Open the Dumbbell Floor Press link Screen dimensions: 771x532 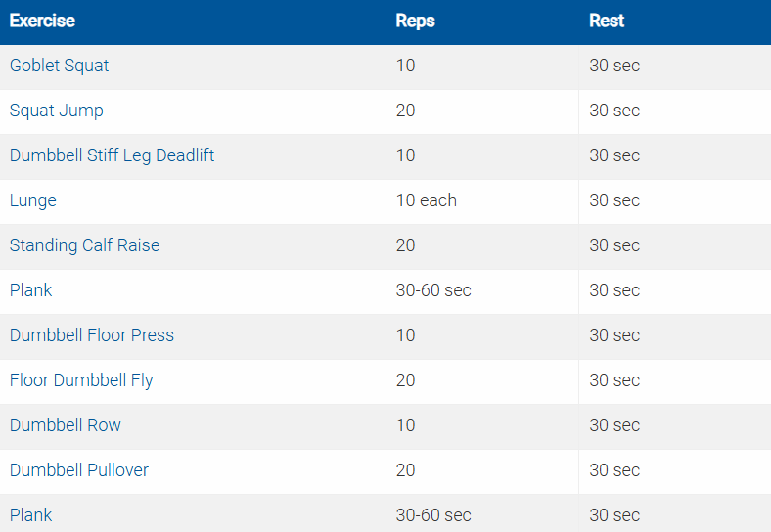tap(92, 335)
